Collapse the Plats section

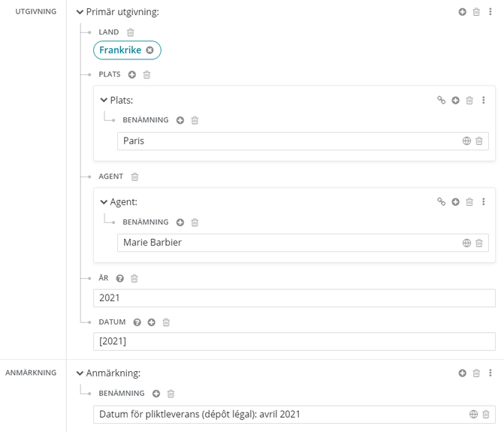[104, 100]
